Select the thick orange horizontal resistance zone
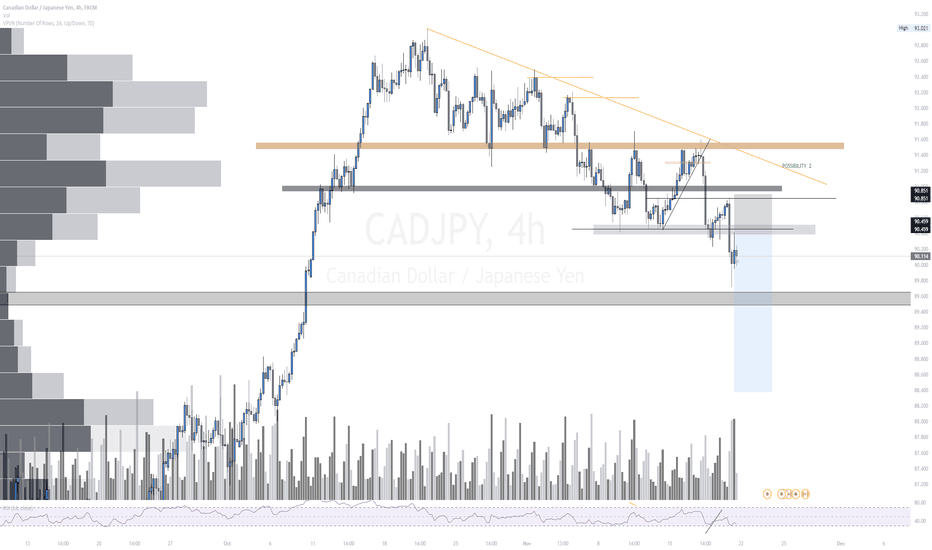 click(x=550, y=146)
